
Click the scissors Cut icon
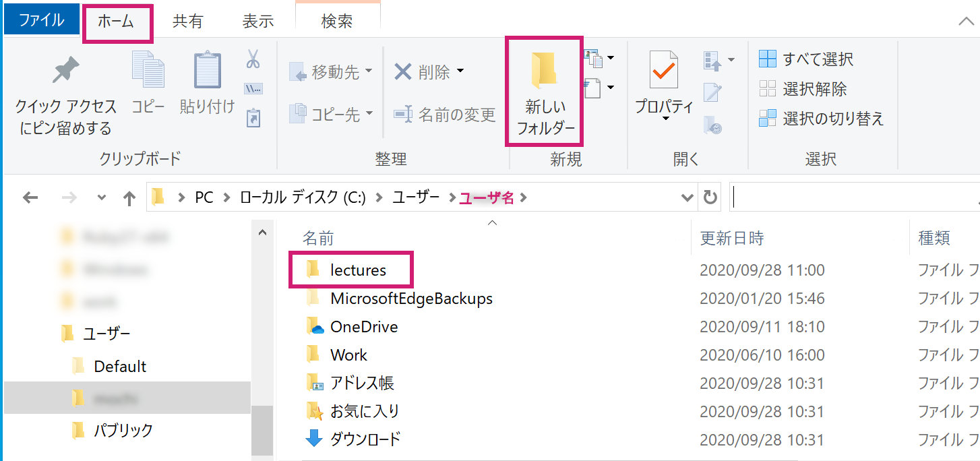coord(253,59)
